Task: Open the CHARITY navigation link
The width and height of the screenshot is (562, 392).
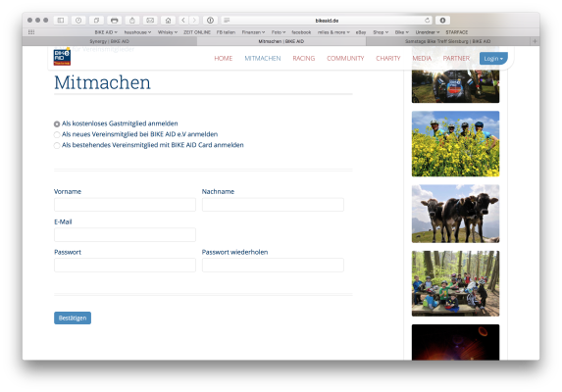Action: [x=387, y=59]
